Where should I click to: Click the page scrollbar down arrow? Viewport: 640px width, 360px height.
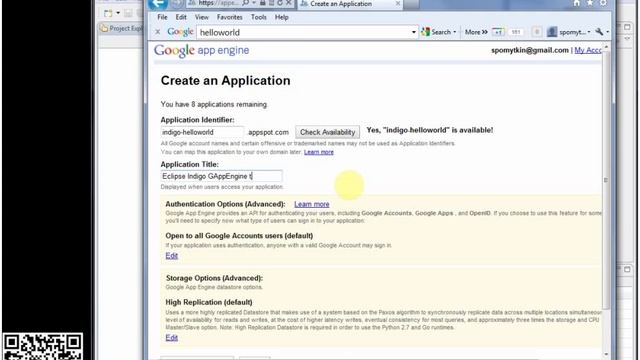606,354
